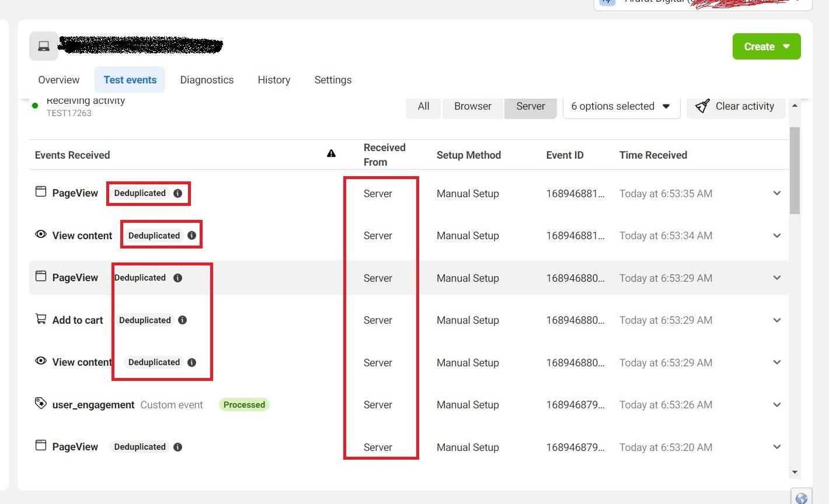Click info icon next to first PageView Deduplicated
The height and width of the screenshot is (504, 829).
pyautogui.click(x=178, y=193)
